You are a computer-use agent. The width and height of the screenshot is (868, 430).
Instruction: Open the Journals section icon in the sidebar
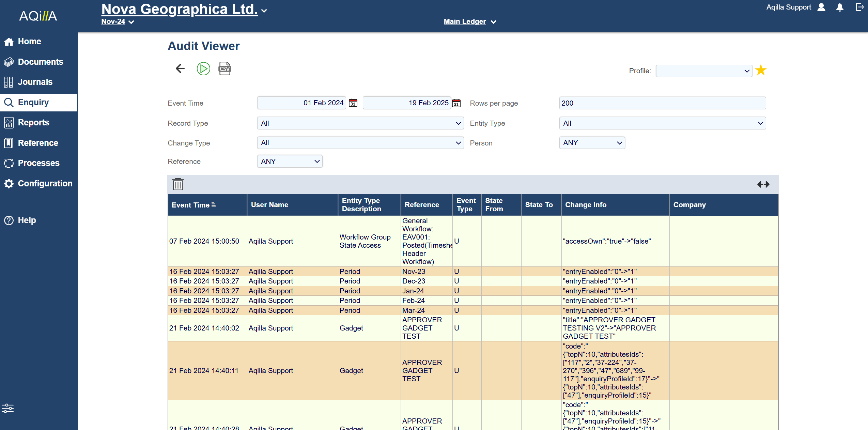9,82
